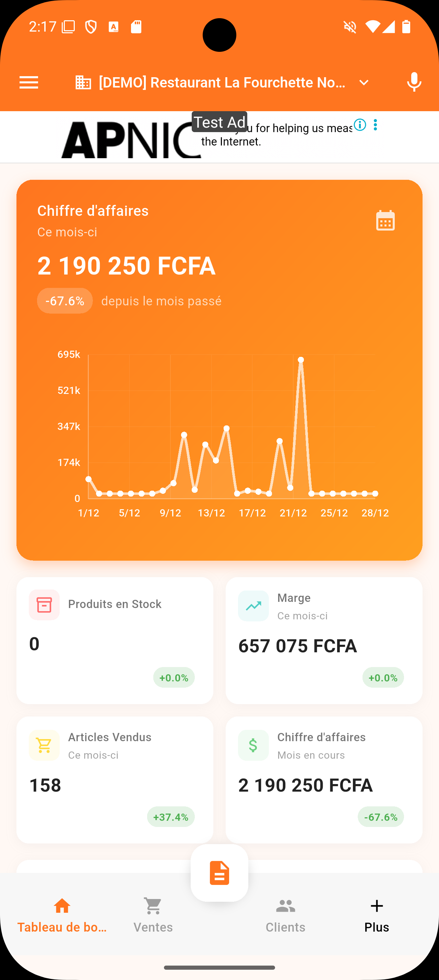
Task: Open the calendar picker on the revenue card
Action: tap(385, 220)
